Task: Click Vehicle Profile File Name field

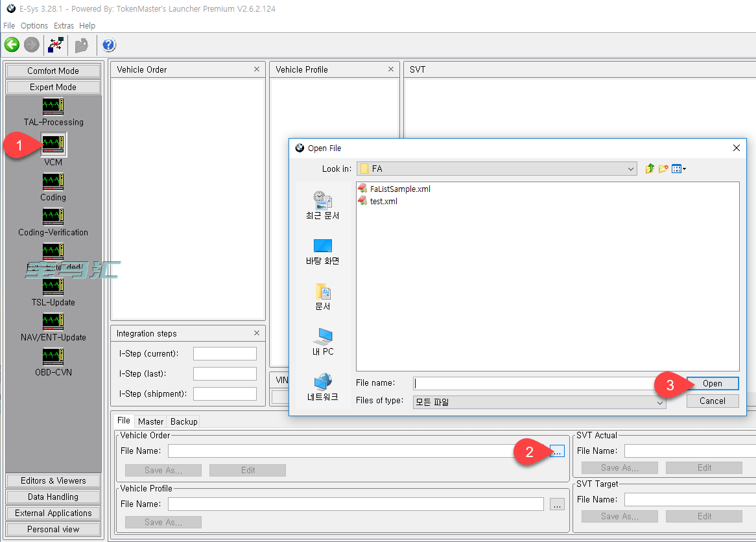Action: click(356, 504)
